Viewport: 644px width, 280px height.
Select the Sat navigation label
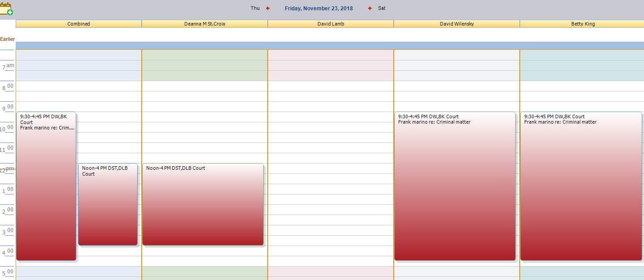(x=382, y=8)
